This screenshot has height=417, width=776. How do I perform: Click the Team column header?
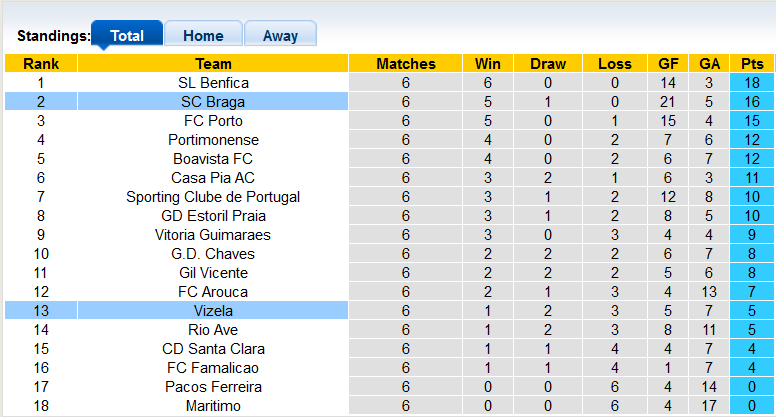pyautogui.click(x=213, y=64)
